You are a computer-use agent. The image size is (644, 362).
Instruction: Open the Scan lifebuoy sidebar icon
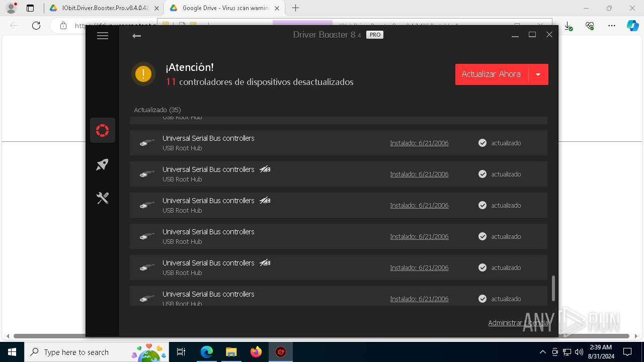click(x=103, y=131)
